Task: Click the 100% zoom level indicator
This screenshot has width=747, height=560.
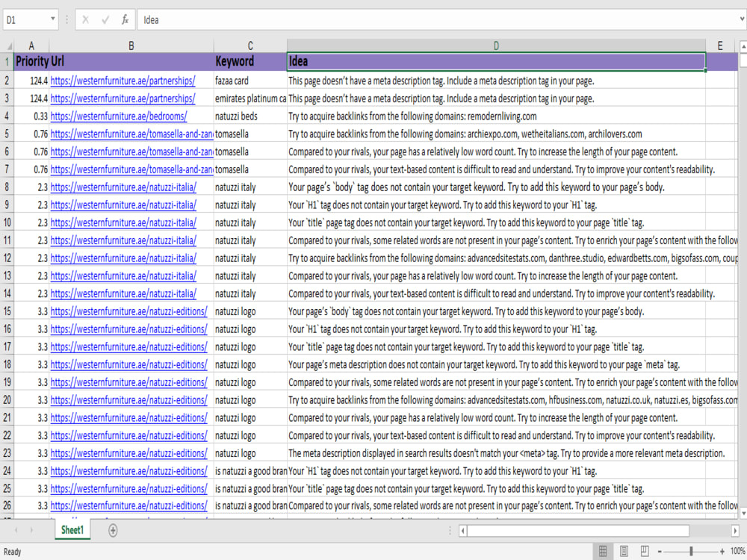Action: [737, 552]
